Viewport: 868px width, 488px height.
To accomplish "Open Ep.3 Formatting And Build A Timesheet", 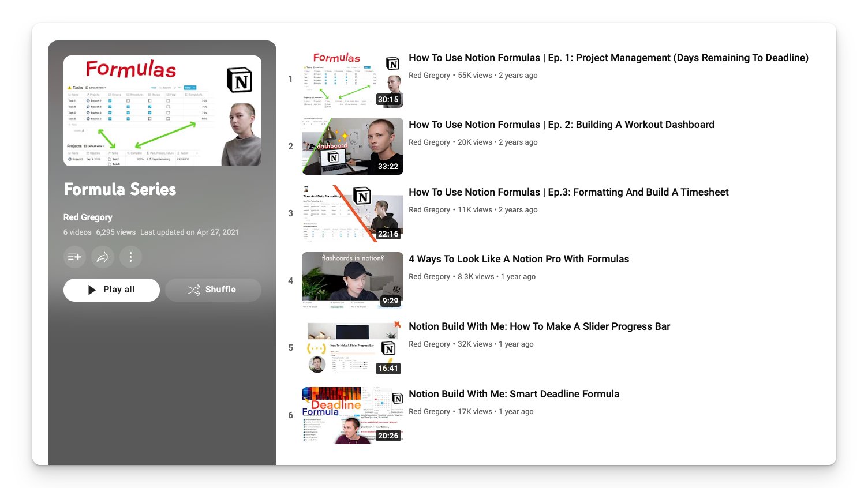I will (x=568, y=192).
